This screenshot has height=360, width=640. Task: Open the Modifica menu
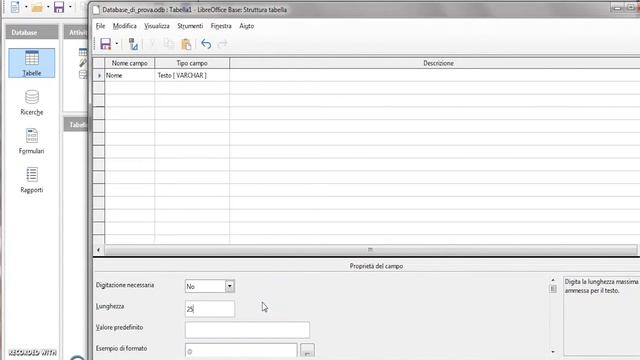tap(124, 26)
